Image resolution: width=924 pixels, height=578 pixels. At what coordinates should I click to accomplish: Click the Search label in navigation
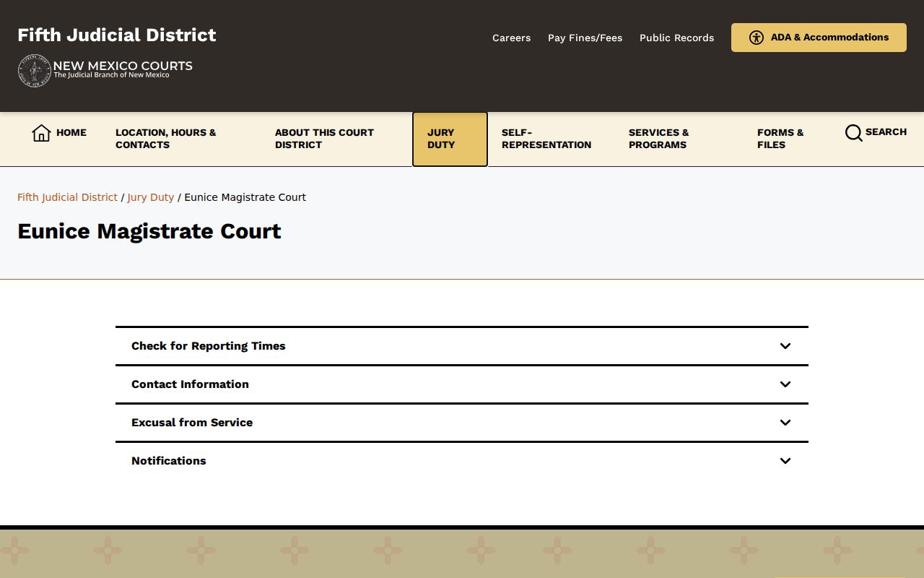(886, 132)
